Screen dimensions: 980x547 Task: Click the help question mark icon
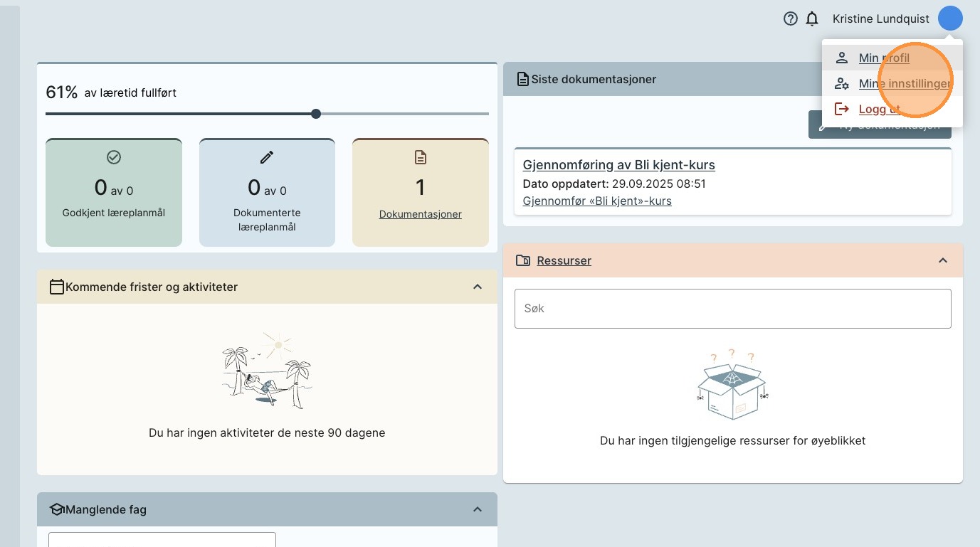click(x=790, y=19)
